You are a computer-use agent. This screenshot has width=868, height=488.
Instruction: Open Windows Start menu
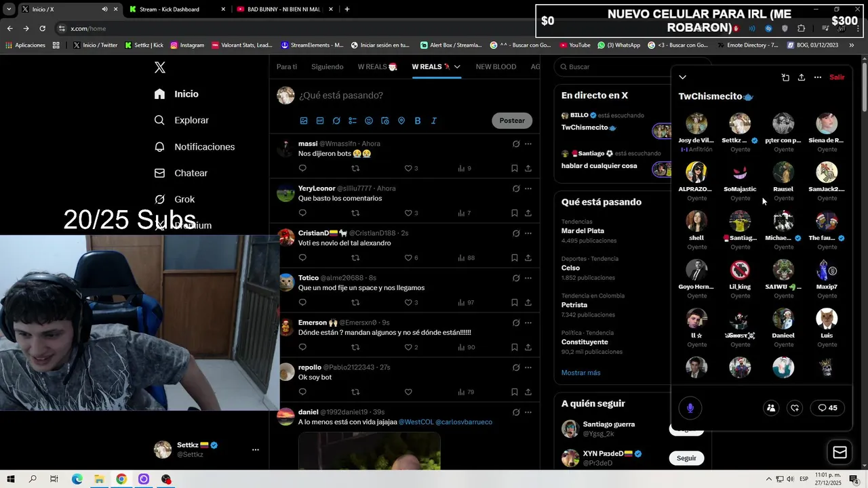pos(11,479)
